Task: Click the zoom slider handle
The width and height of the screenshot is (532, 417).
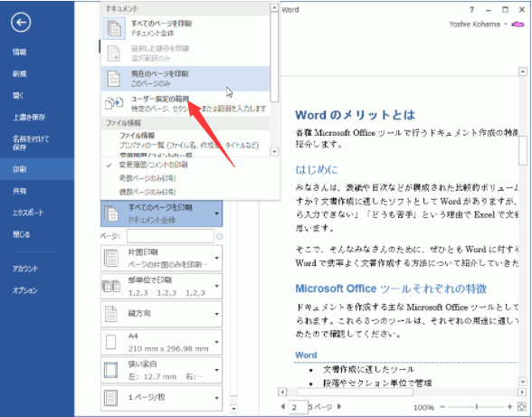Action: point(477,406)
